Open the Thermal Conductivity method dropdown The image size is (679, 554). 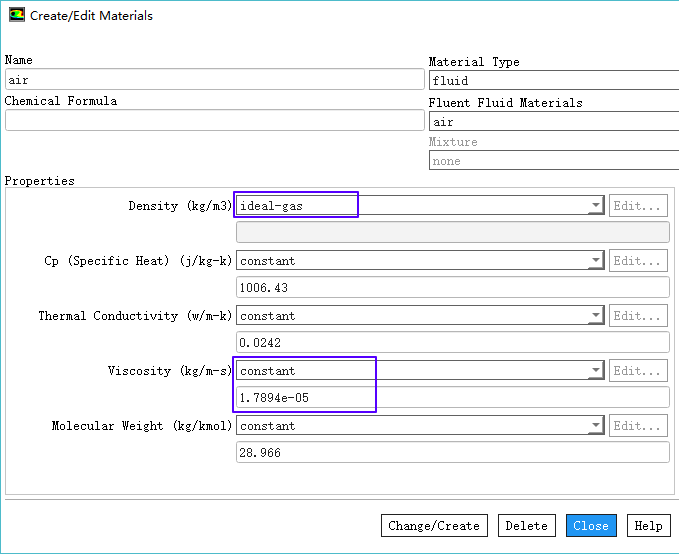pyautogui.click(x=595, y=316)
